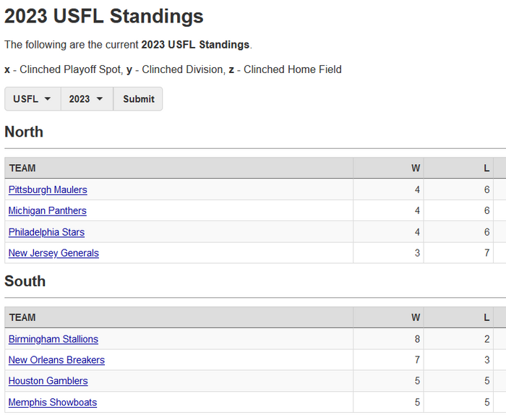The image size is (506, 420).
Task: Open the Michigan Panthers team link
Action: coord(47,211)
